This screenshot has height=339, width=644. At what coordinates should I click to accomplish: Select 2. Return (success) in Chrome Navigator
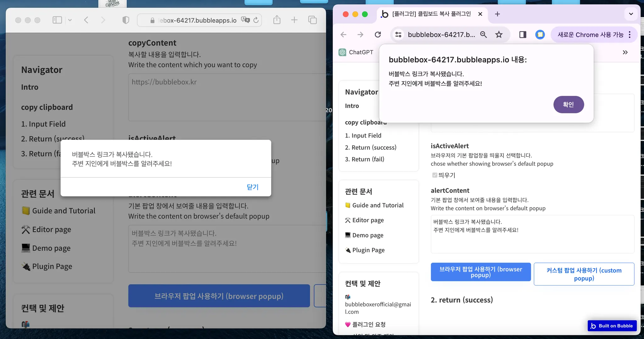371,147
